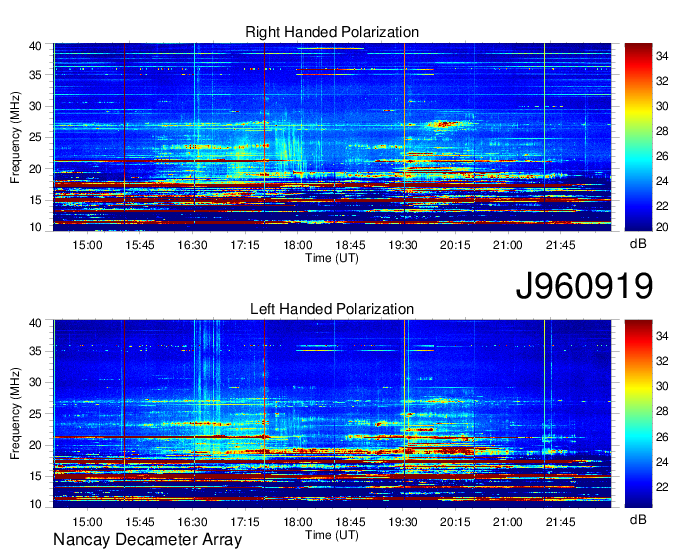This screenshot has width=680, height=552.
Task: Click the 16:30 tick on the top plot
Action: [x=192, y=245]
